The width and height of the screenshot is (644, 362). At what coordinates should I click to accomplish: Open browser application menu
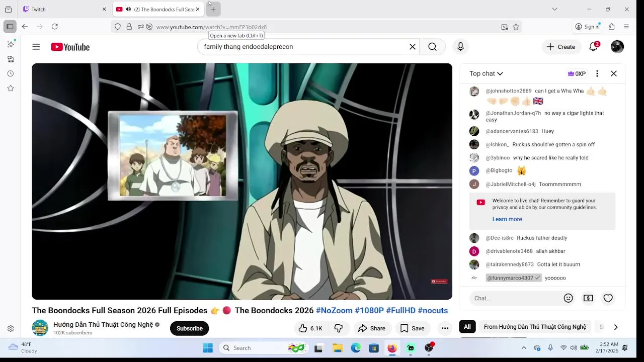pyautogui.click(x=626, y=27)
